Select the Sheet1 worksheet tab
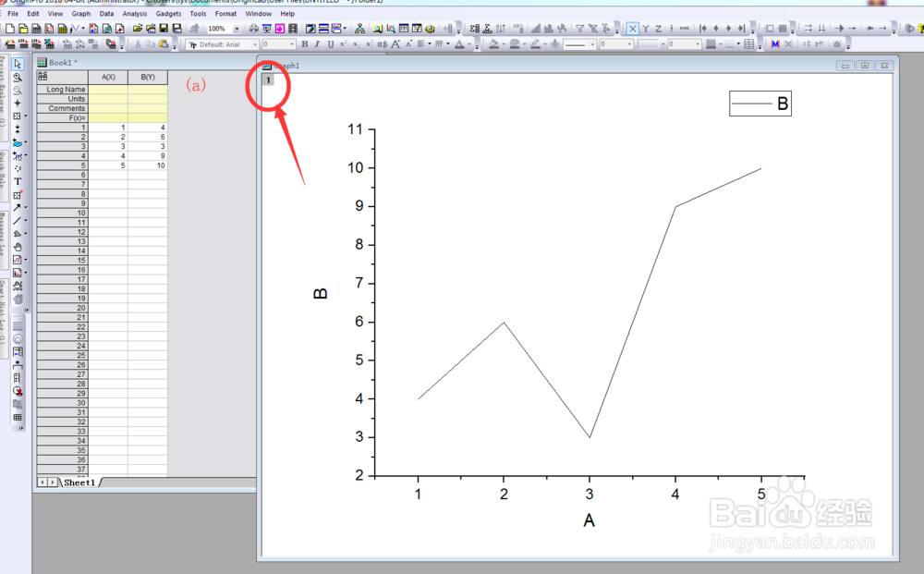The image size is (924, 574). point(79,482)
